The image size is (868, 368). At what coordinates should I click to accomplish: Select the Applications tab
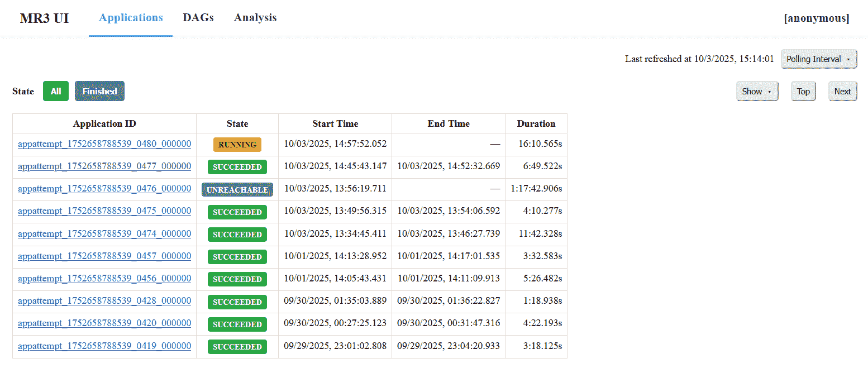(x=131, y=18)
